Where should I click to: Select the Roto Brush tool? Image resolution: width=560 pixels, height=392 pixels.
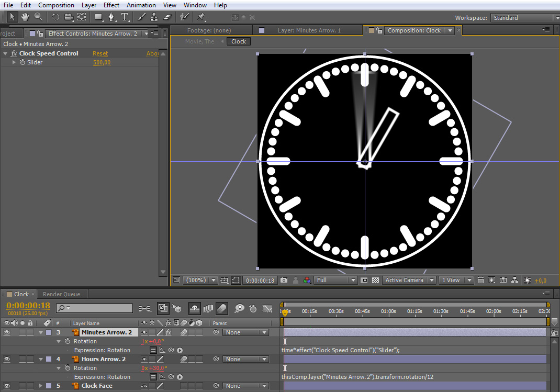tap(184, 17)
